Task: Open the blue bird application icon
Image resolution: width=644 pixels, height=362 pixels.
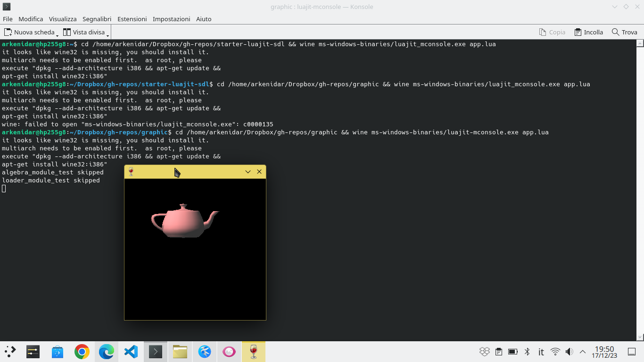Action: [205, 352]
